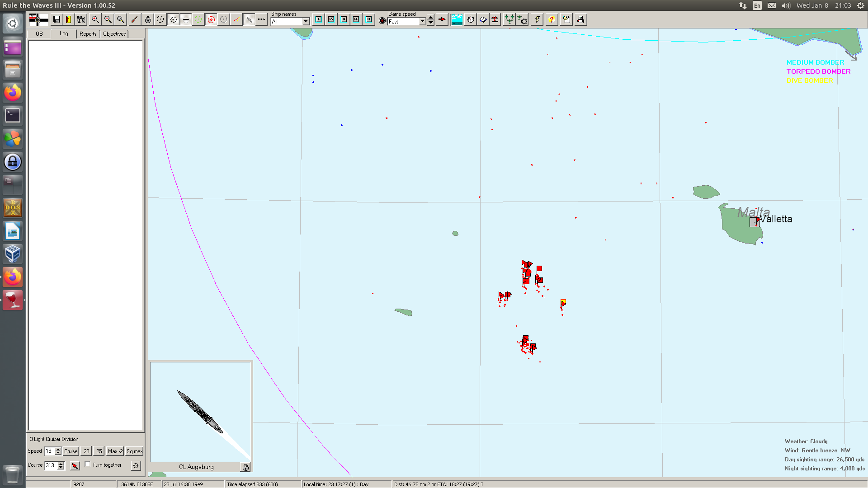The width and height of the screenshot is (868, 488).
Task: Click the exit door icon
Action: click(69, 19)
